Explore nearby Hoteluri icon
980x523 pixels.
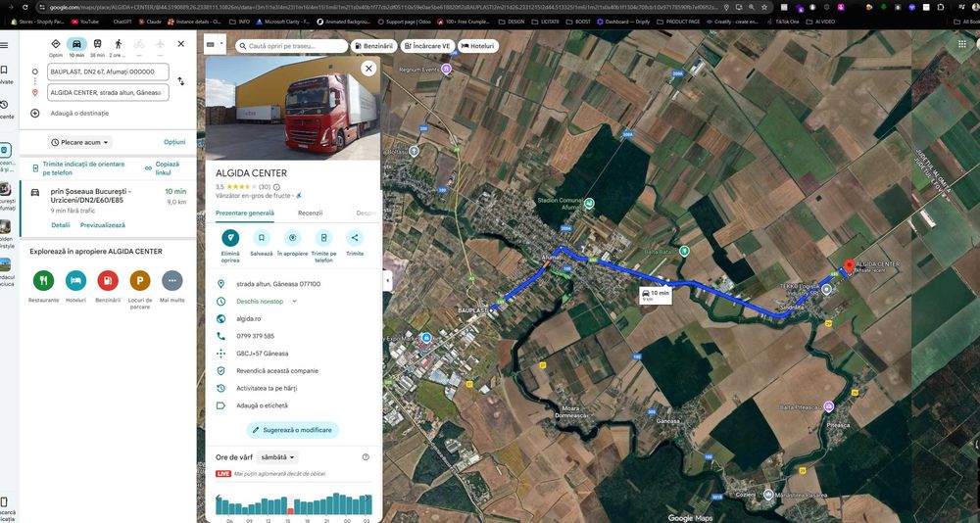coord(75,280)
